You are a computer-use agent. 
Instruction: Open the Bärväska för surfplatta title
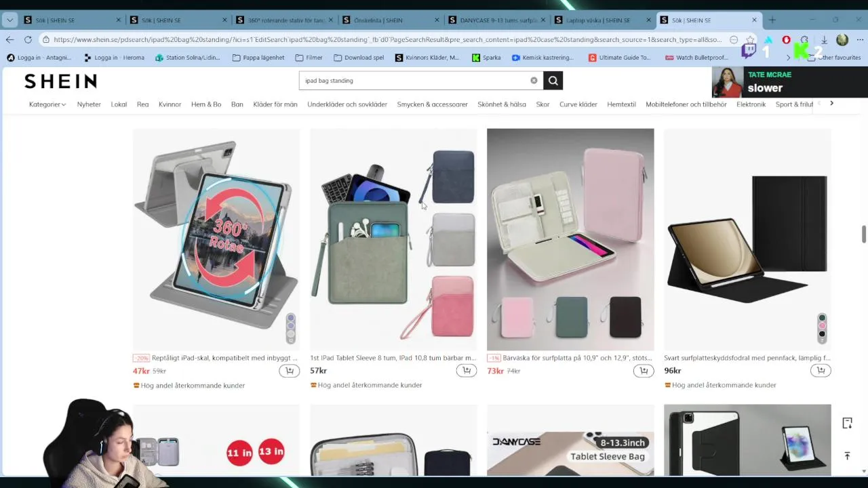tap(578, 358)
